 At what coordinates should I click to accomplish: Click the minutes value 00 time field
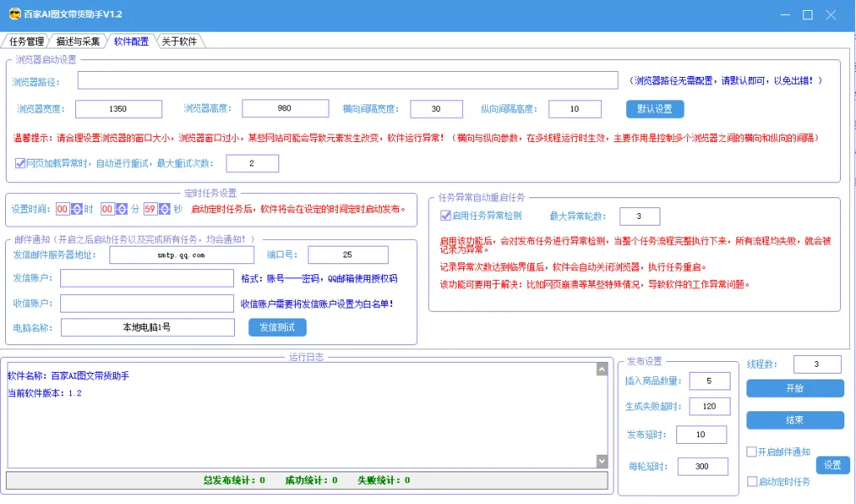click(x=108, y=209)
